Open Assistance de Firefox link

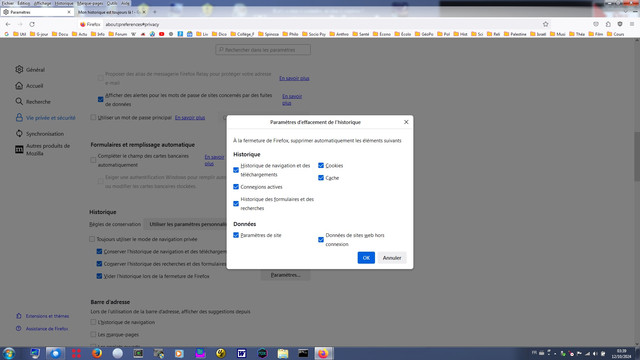coord(42,329)
